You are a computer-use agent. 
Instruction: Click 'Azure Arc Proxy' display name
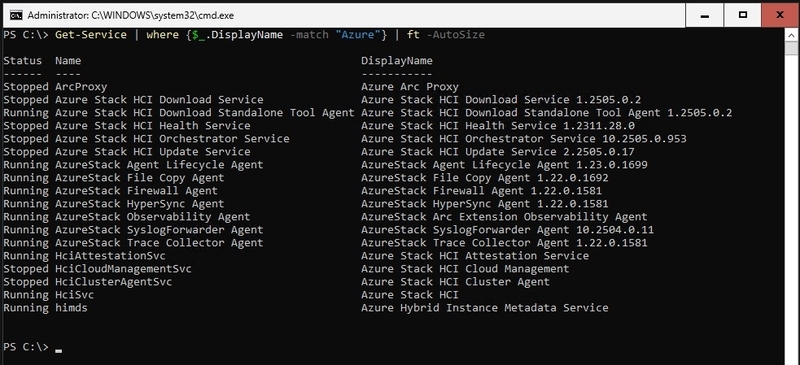[x=410, y=87]
